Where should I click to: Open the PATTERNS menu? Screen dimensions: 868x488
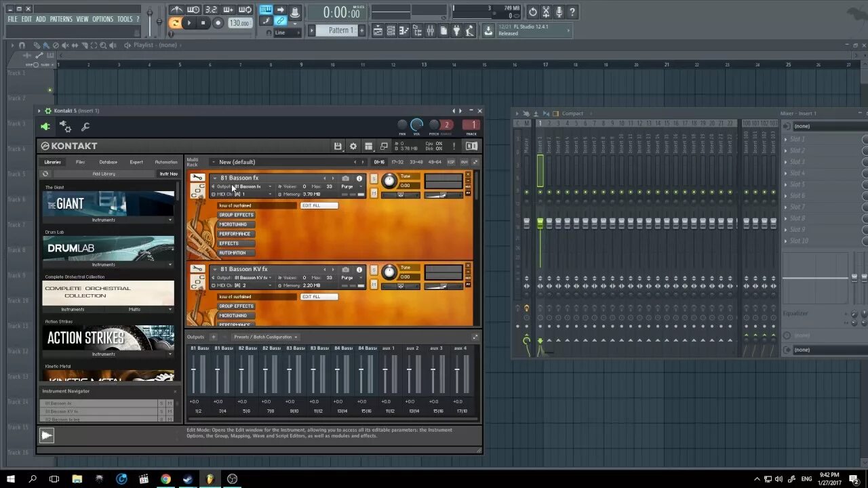coord(61,19)
